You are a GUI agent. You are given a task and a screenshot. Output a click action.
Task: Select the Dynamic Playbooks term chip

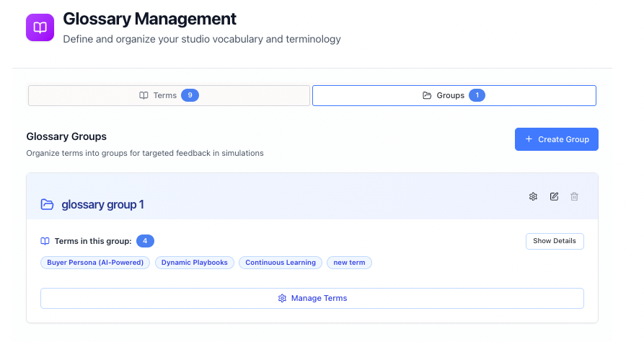click(x=194, y=263)
